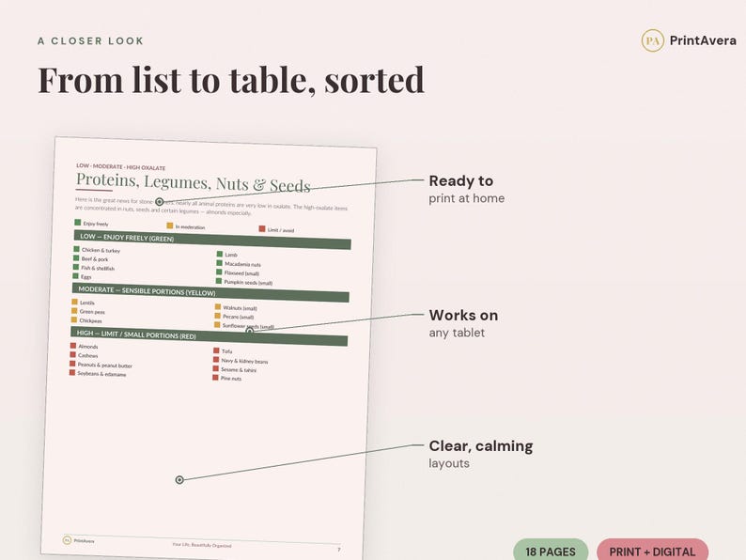Click the 'Your Life, Beautifully Organized' footer tagline
Viewport: 746px width, 560px height.
pos(202,545)
